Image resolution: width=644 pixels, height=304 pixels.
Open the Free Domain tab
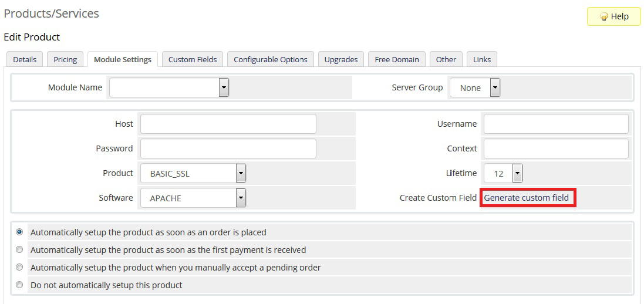pos(397,59)
